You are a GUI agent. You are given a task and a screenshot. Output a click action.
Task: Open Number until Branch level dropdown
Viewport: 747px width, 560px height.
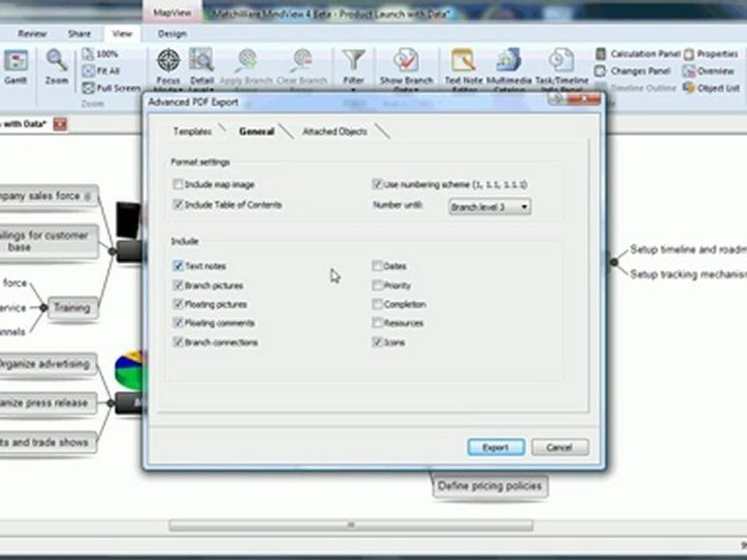tap(489, 207)
